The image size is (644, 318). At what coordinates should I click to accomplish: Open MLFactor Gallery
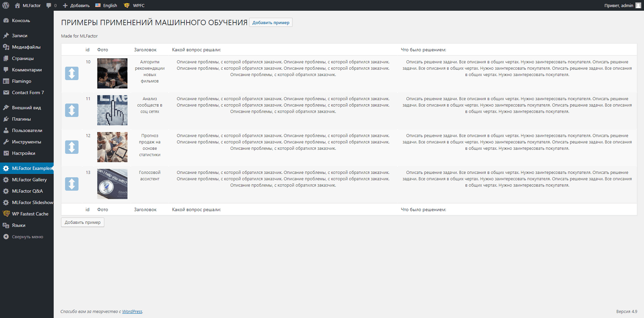(27, 180)
